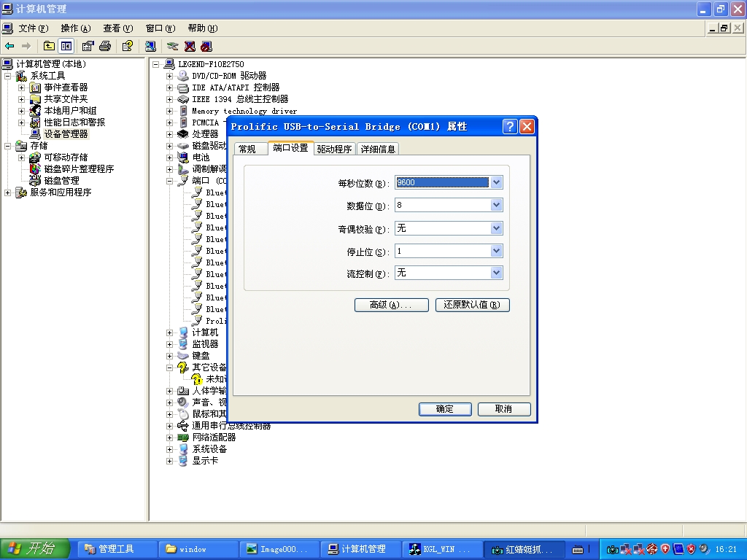
Task: Open the 奇偶校验 parity dropdown
Action: point(496,228)
